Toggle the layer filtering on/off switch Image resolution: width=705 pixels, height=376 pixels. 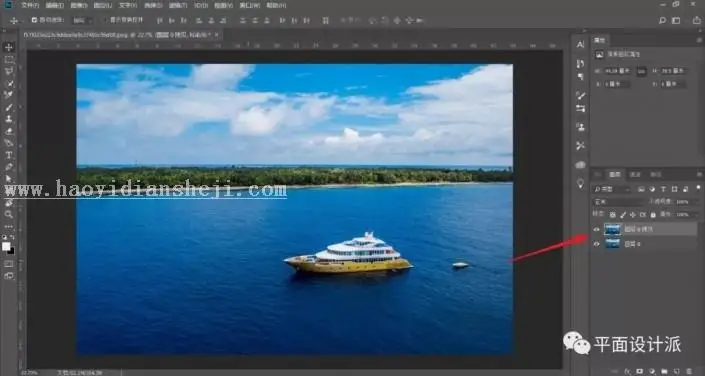tap(698, 187)
